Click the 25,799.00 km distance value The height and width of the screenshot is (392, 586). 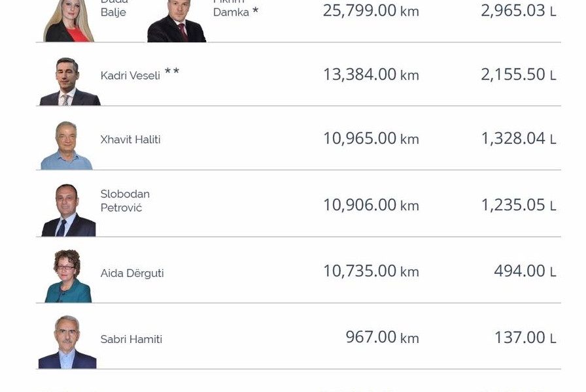[371, 11]
